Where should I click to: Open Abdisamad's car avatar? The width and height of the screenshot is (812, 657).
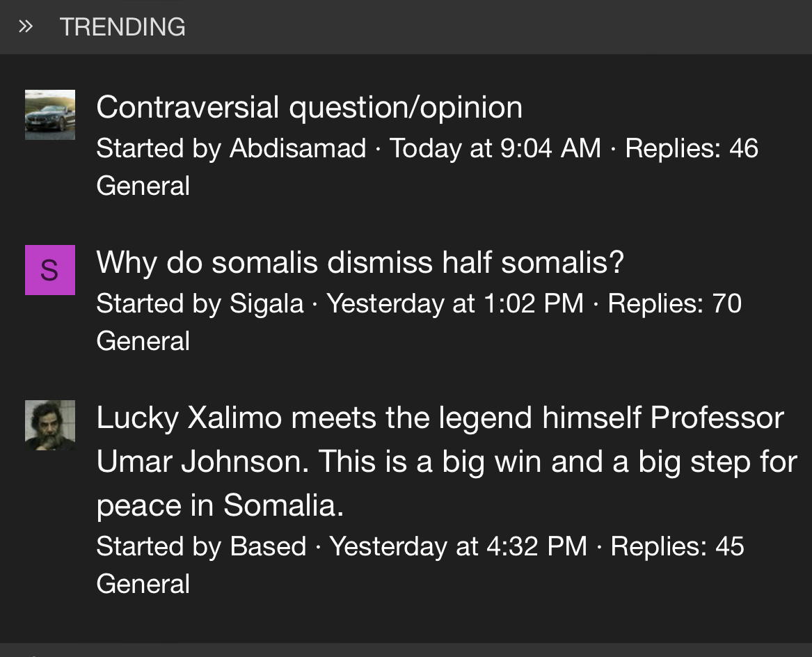click(50, 115)
